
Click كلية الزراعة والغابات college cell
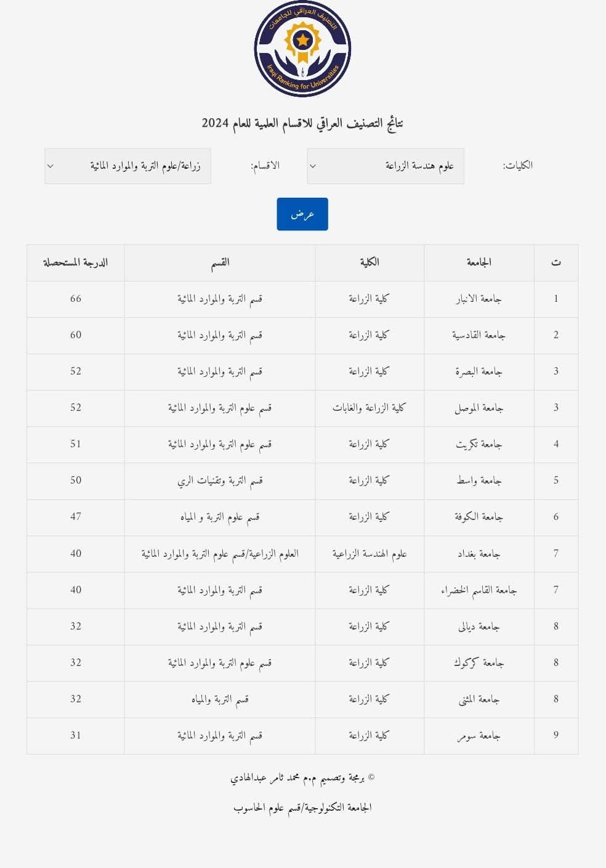(x=370, y=408)
